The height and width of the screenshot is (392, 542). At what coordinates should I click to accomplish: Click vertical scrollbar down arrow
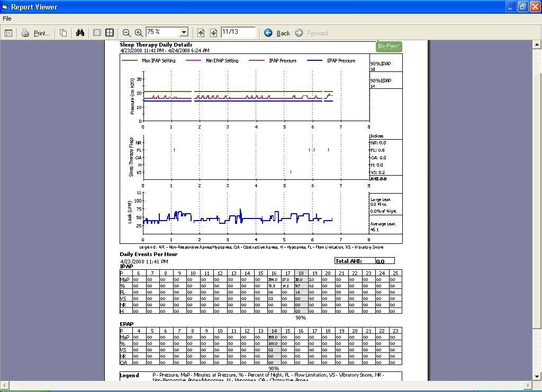point(537,377)
